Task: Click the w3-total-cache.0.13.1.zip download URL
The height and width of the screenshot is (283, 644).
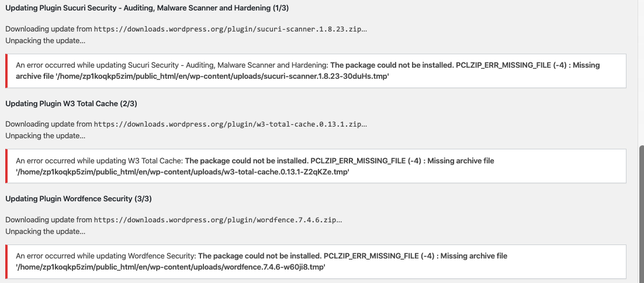Action: pyautogui.click(x=228, y=124)
